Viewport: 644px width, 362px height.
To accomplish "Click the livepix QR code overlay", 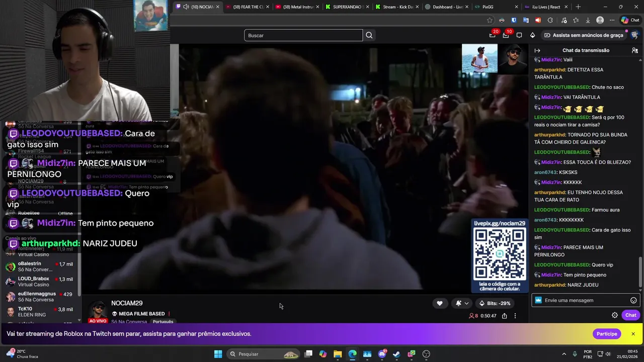I will pyautogui.click(x=500, y=254).
